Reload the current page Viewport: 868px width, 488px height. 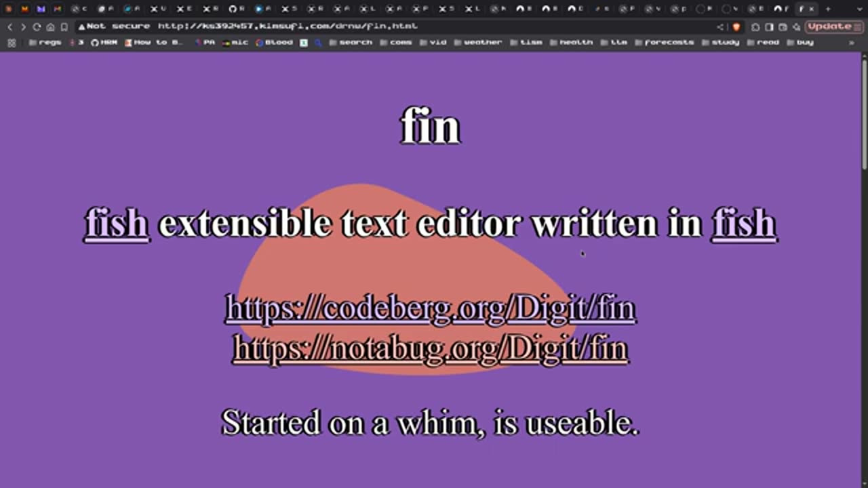[37, 26]
